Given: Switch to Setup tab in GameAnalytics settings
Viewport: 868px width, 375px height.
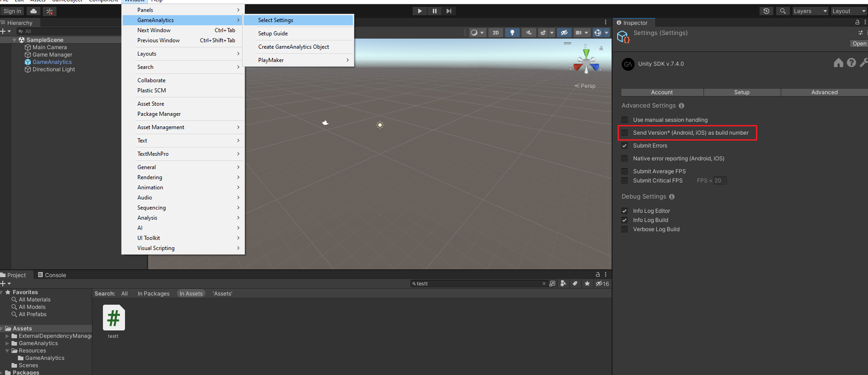Looking at the screenshot, I should pos(742,92).
